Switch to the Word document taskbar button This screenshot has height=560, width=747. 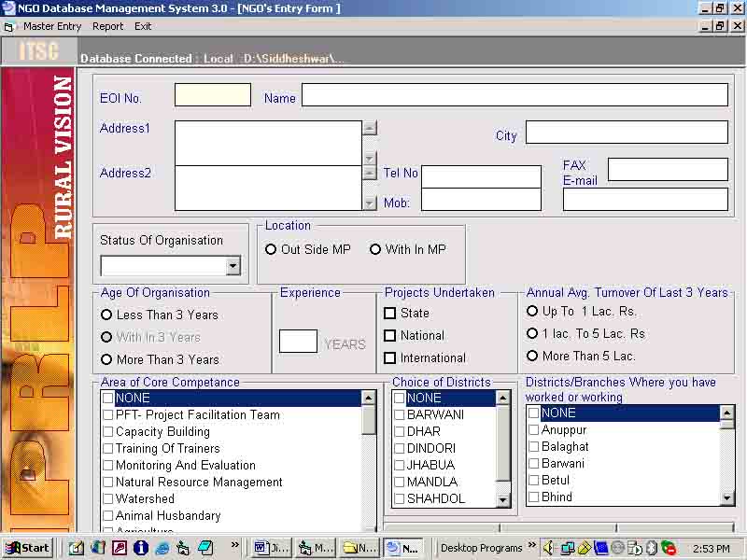pyautogui.click(x=271, y=548)
